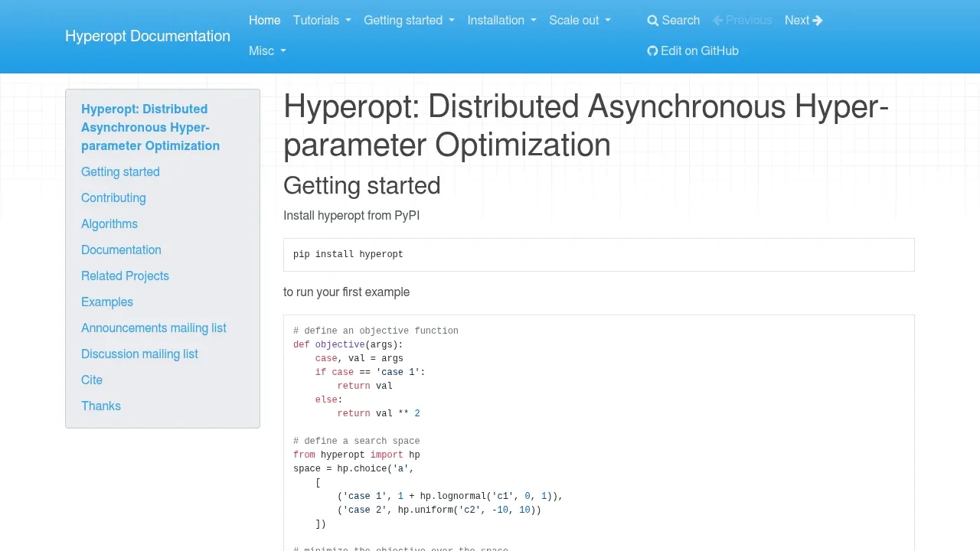Viewport: 980px width, 551px height.
Task: Click the '# define a search space' comment
Action: [x=357, y=442]
